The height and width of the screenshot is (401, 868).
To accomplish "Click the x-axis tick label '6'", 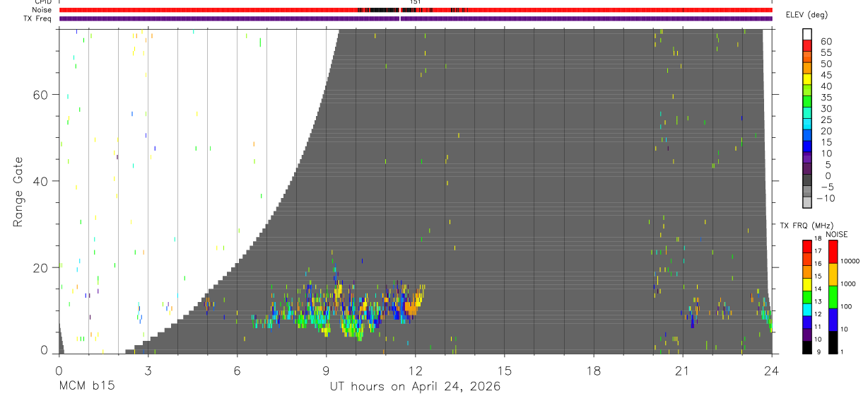I will point(237,370).
